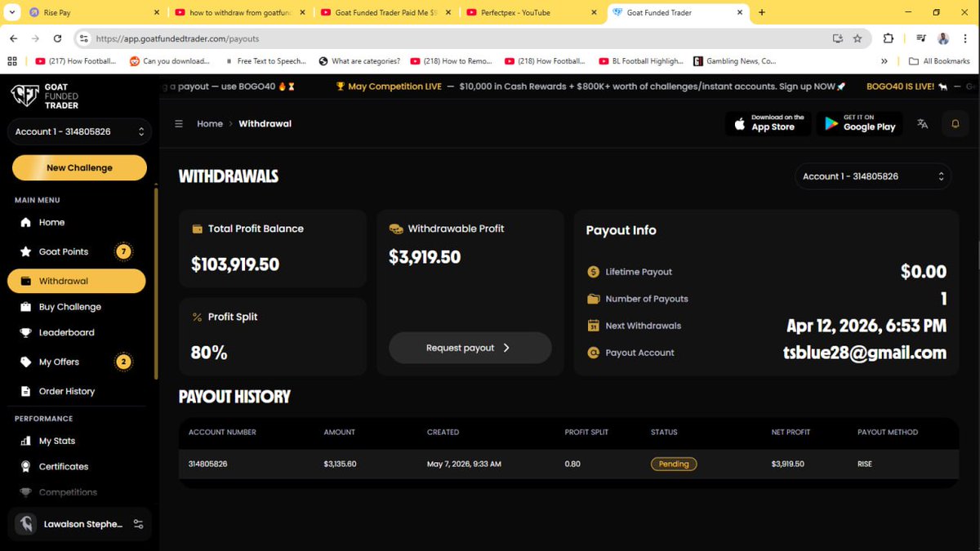Click the Lawalson Stephe... profile avatar
Image resolution: width=980 pixels, height=551 pixels.
click(x=27, y=524)
